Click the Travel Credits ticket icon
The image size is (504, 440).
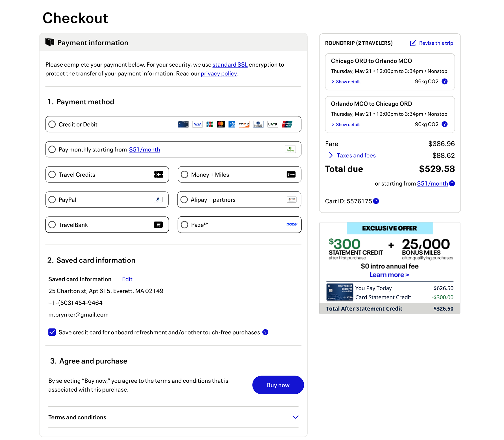158,174
